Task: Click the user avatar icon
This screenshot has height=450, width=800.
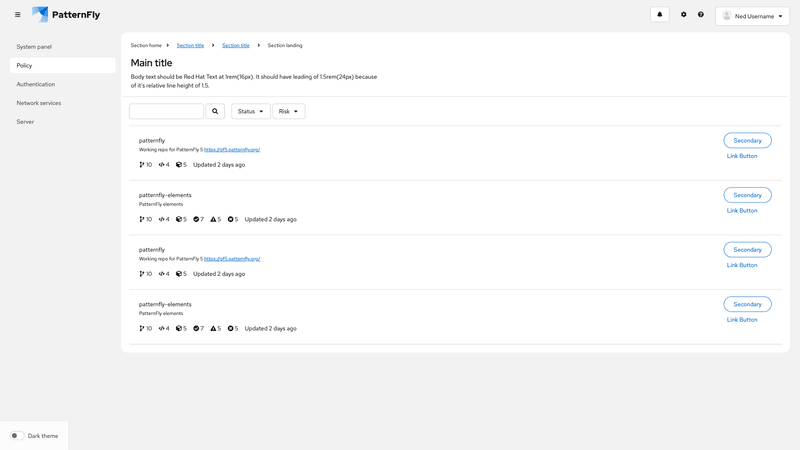Action: [x=727, y=16]
